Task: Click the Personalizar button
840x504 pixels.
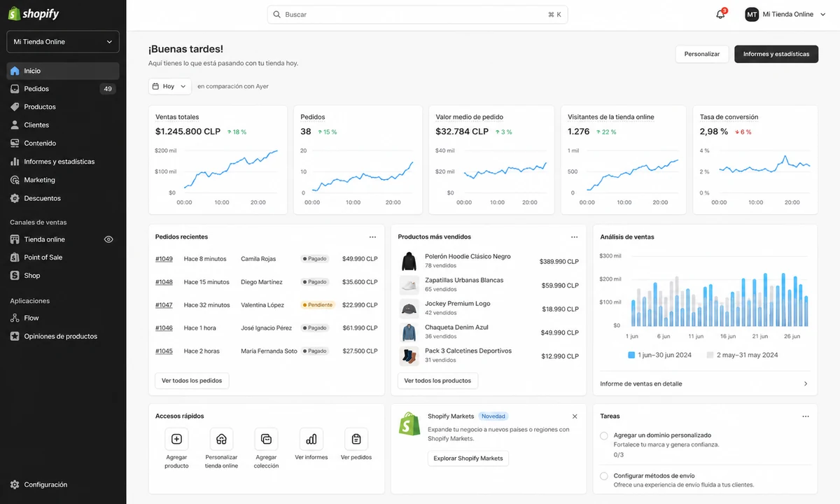Action: tap(702, 54)
